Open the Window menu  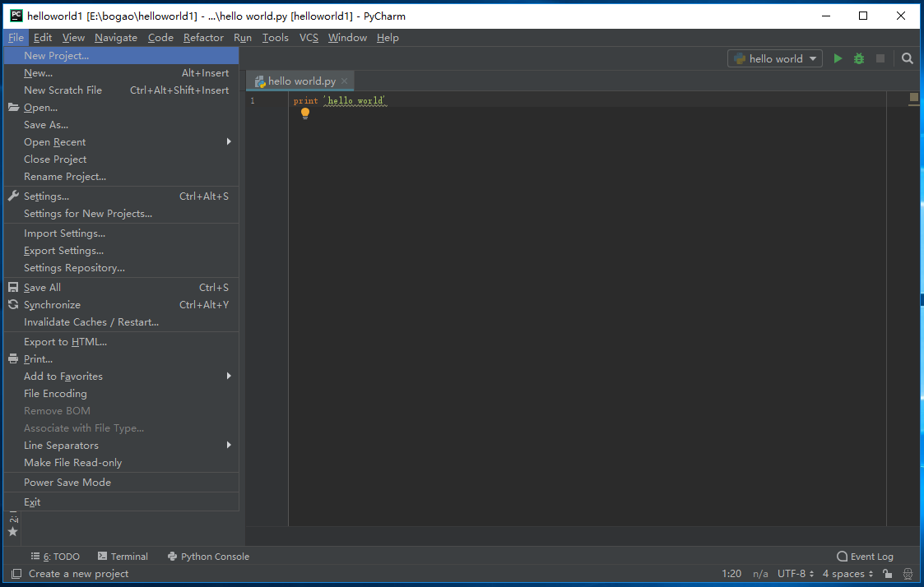[347, 38]
